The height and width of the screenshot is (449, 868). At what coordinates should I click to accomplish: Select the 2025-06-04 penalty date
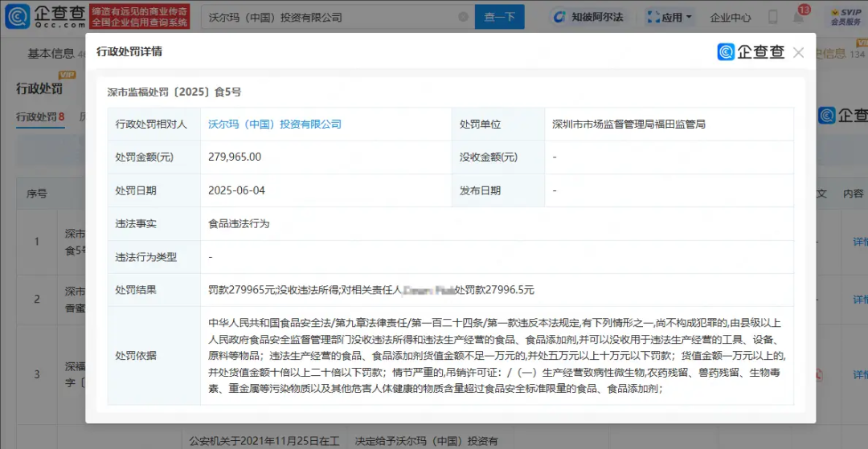click(x=237, y=191)
